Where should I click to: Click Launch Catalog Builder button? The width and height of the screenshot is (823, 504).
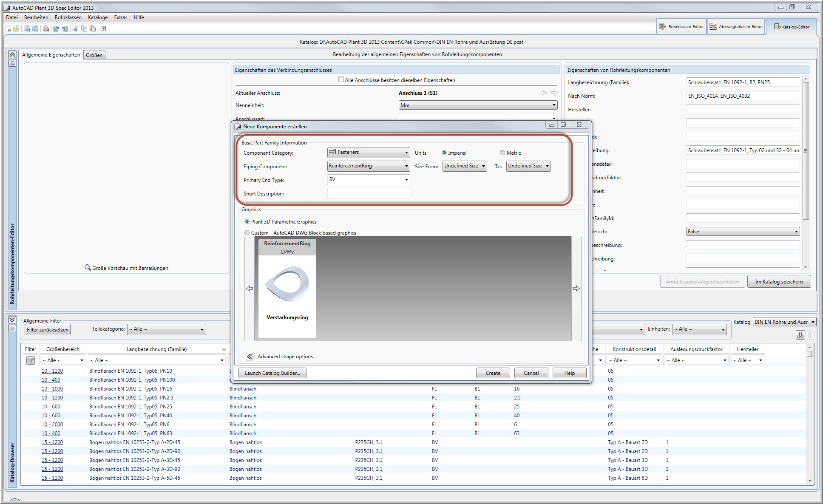coord(272,373)
